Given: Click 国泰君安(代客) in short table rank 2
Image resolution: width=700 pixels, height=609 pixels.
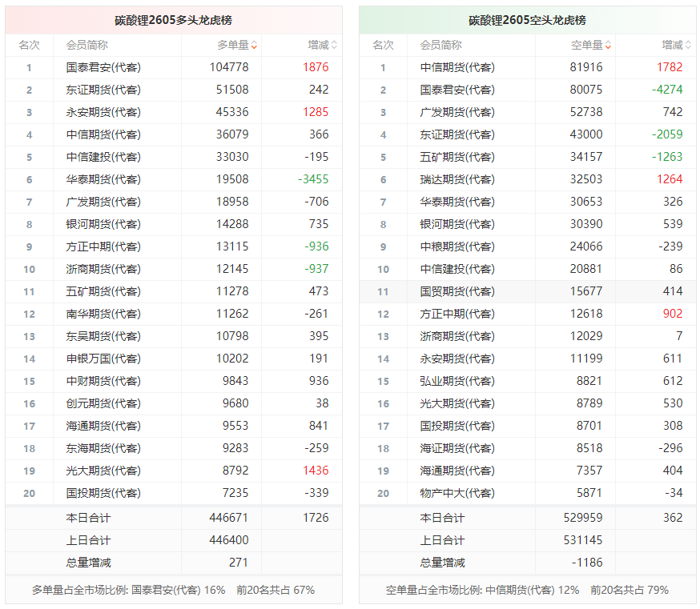Looking at the screenshot, I should [x=457, y=90].
